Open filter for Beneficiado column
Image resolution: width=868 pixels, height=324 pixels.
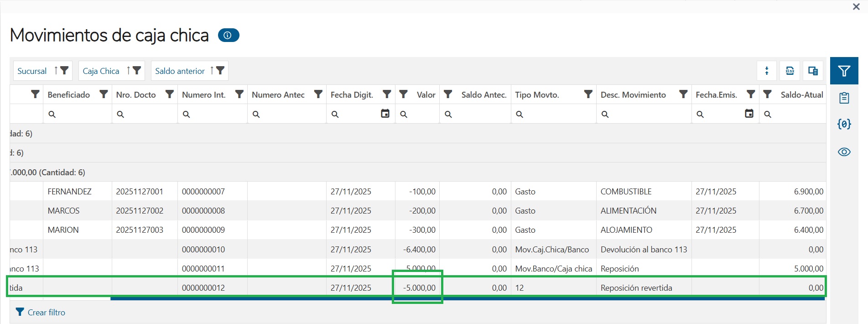[104, 94]
